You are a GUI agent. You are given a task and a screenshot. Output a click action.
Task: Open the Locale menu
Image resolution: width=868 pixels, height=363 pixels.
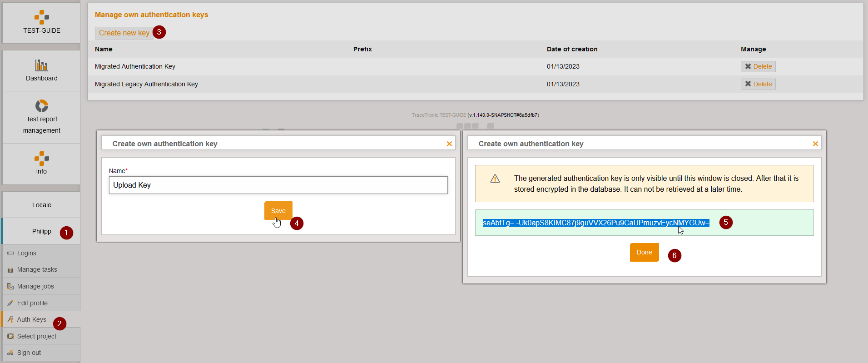tap(41, 205)
